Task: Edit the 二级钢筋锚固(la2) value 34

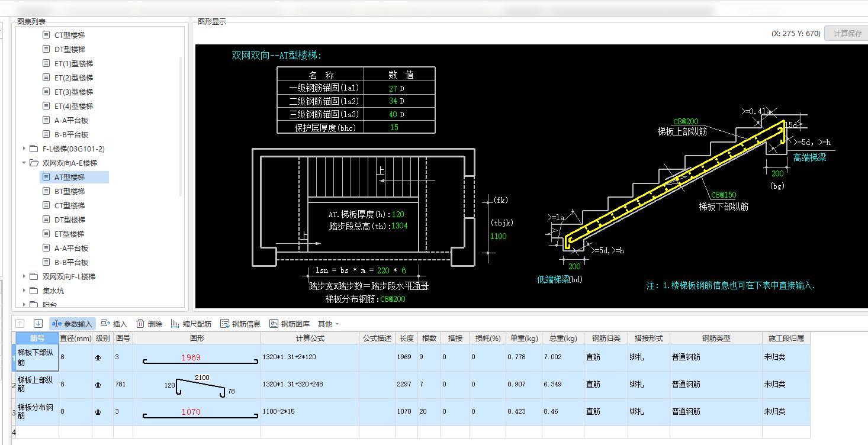Action: [x=393, y=101]
